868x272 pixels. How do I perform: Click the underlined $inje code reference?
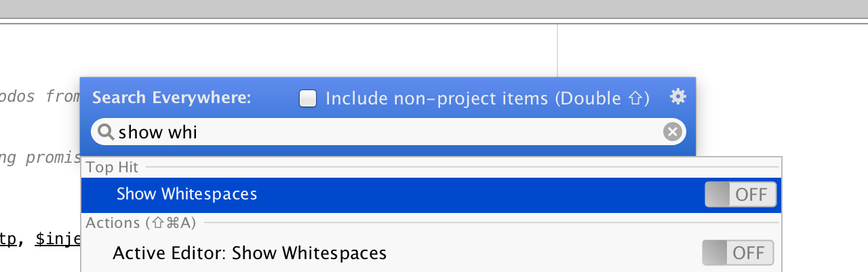click(x=58, y=239)
